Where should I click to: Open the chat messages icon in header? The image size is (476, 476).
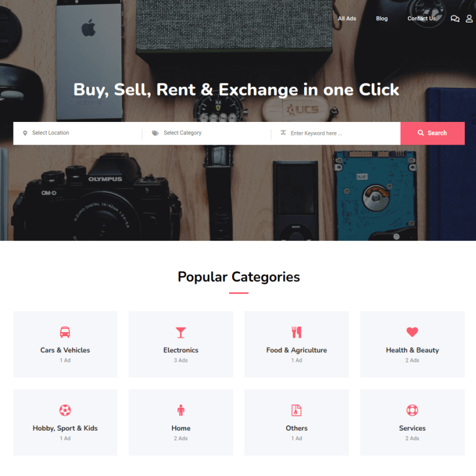coord(455,19)
